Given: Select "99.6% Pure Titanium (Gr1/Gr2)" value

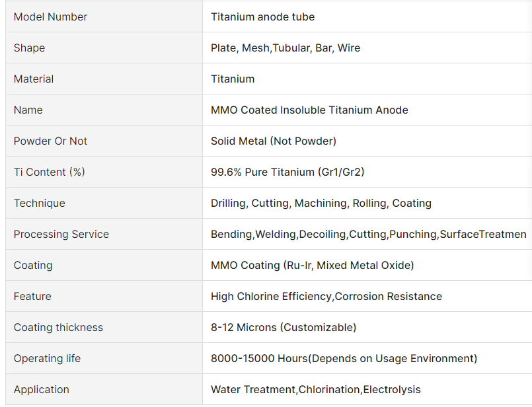Looking at the screenshot, I should (287, 172).
